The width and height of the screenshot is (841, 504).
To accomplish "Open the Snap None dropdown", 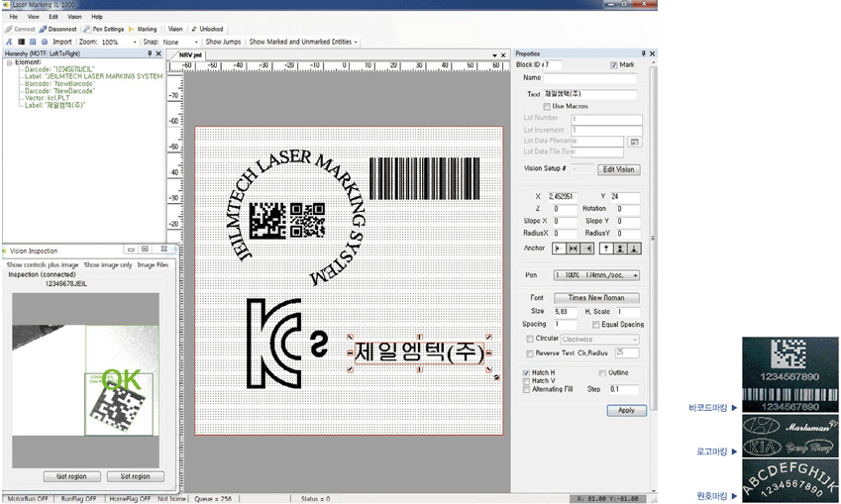I will tap(196, 42).
